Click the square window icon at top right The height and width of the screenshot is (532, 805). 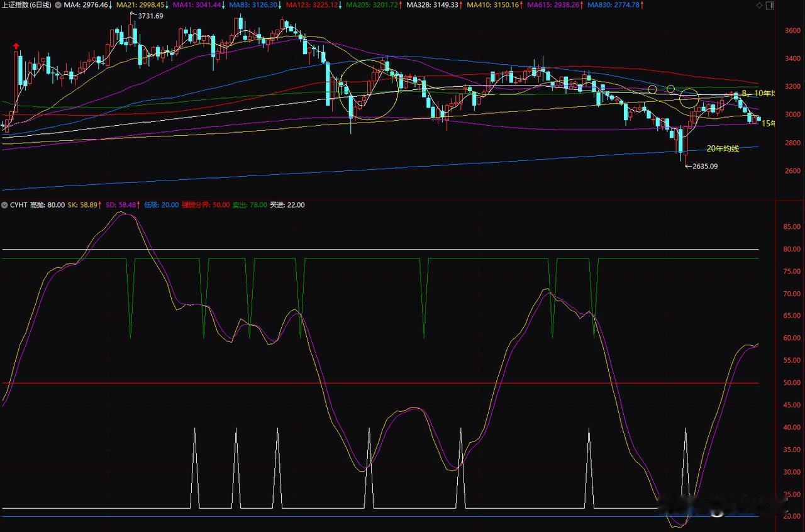pyautogui.click(x=769, y=5)
